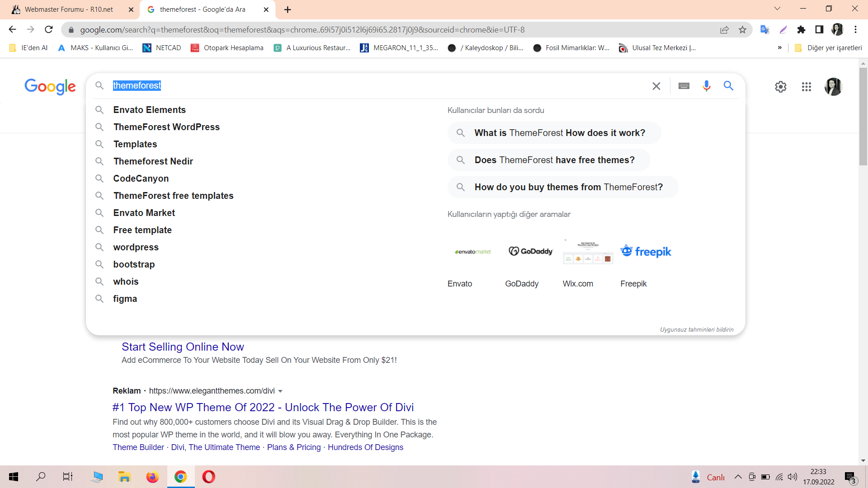Open Google Translate extension
The width and height of the screenshot is (868, 488).
coord(764,30)
